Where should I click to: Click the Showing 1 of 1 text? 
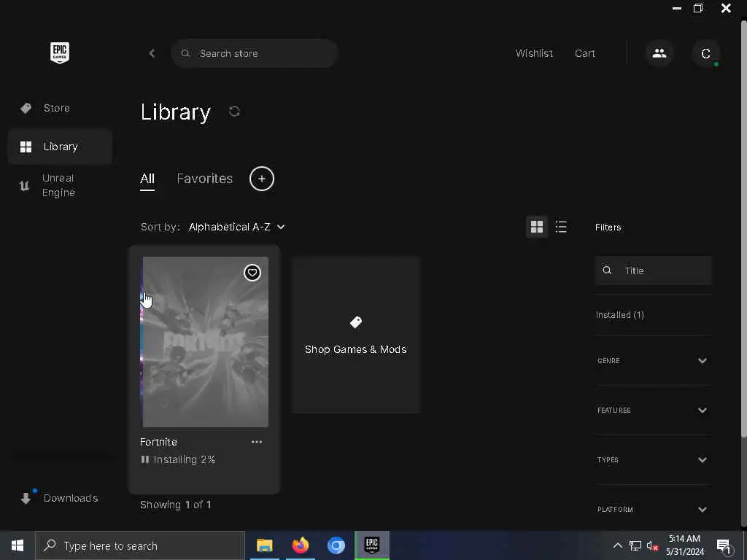pyautogui.click(x=175, y=505)
